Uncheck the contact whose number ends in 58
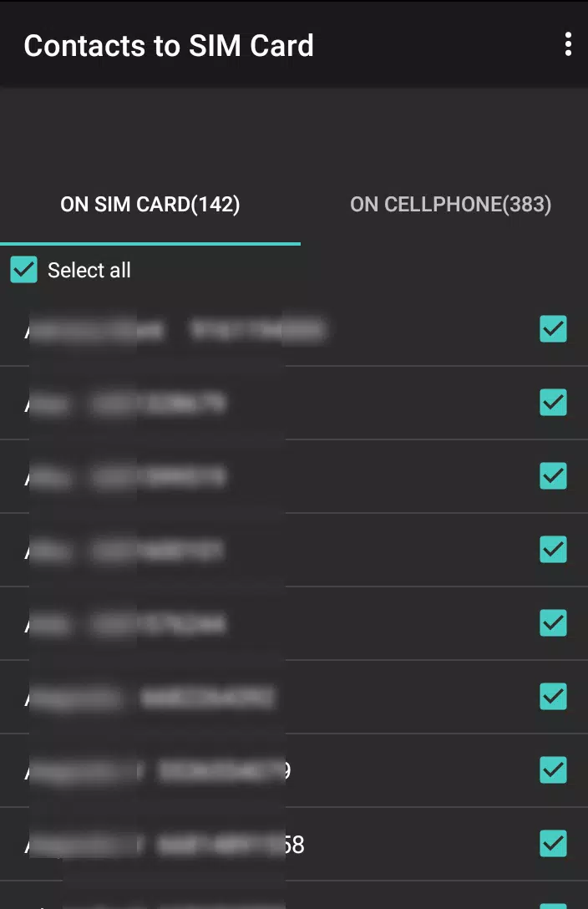The width and height of the screenshot is (588, 909). point(553,844)
